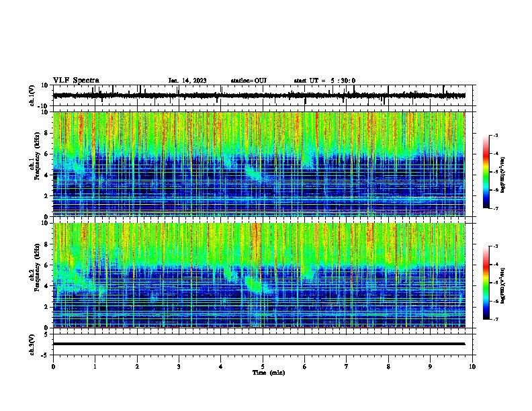Click the "8" kHz tick on ch.1 spectrogram
532x411 pixels.
coord(46,133)
